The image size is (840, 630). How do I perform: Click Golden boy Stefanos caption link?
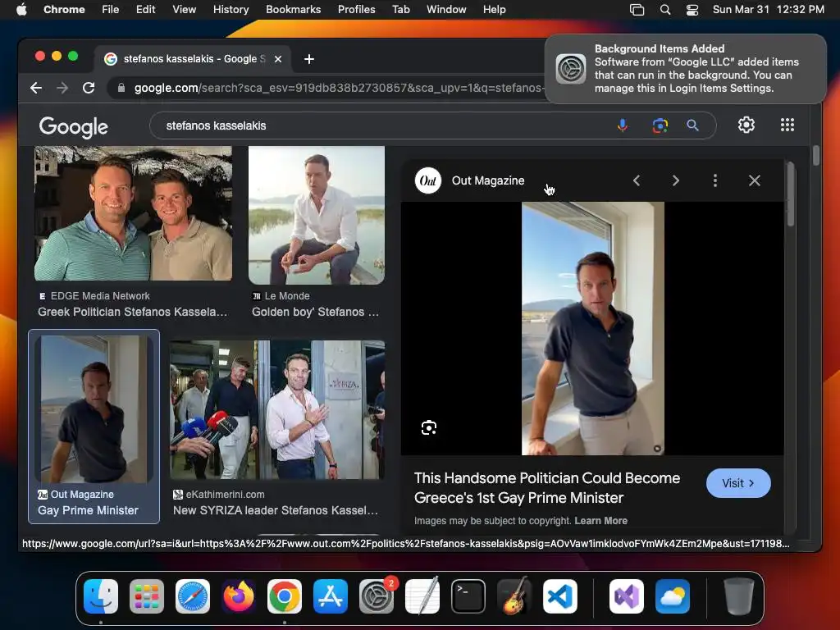pos(315,312)
